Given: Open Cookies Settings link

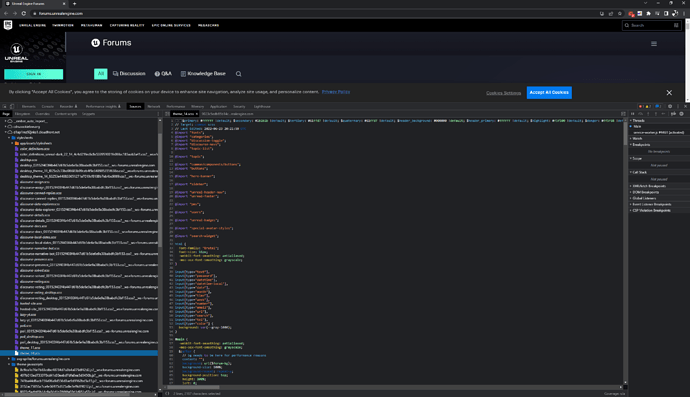Looking at the screenshot, I should (503, 93).
